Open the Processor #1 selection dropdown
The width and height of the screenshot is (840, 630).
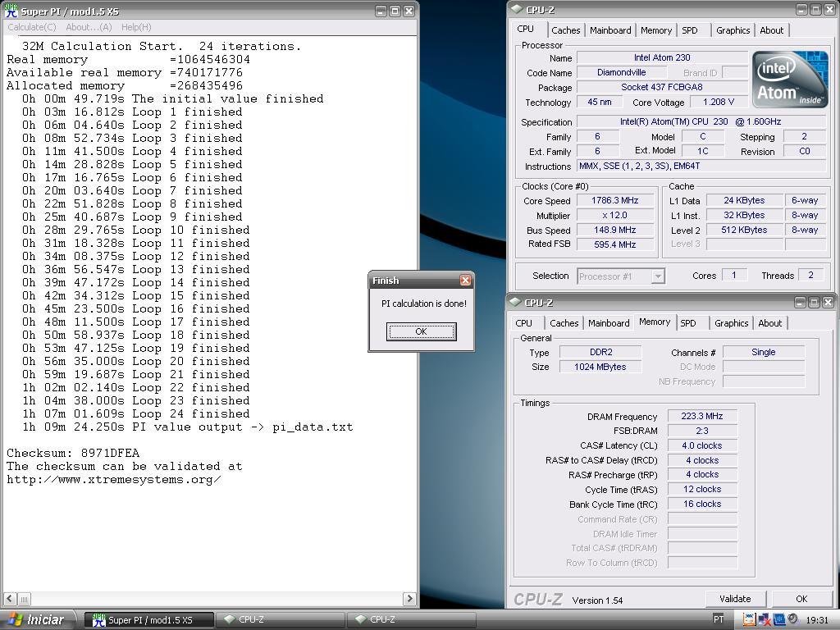(658, 276)
